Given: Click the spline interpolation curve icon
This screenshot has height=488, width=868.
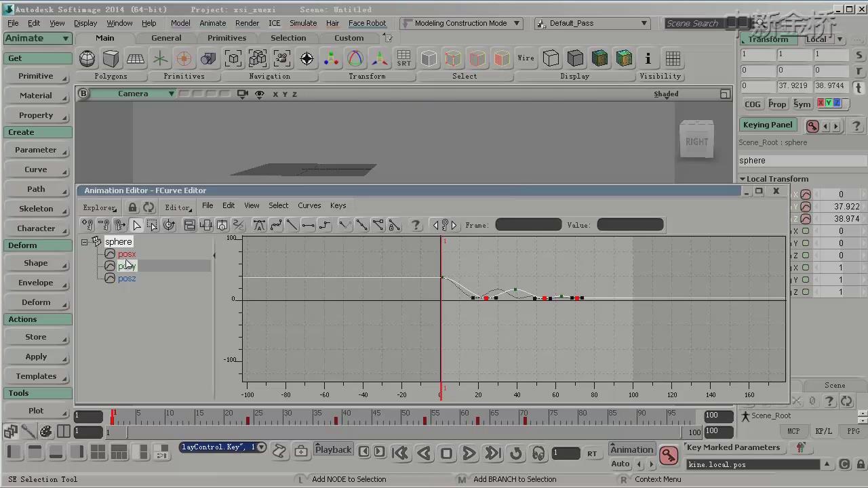Looking at the screenshot, I should click(276, 225).
